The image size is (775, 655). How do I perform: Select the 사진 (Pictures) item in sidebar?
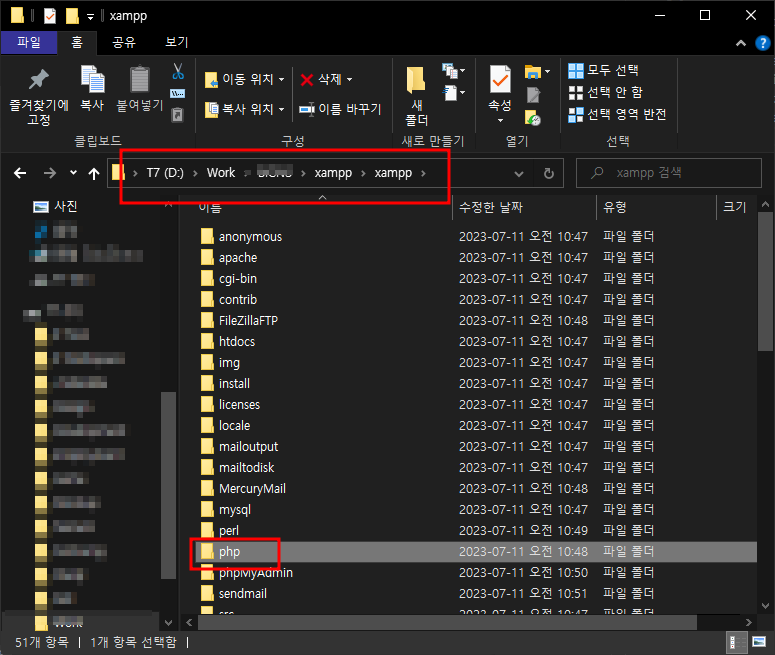point(55,206)
